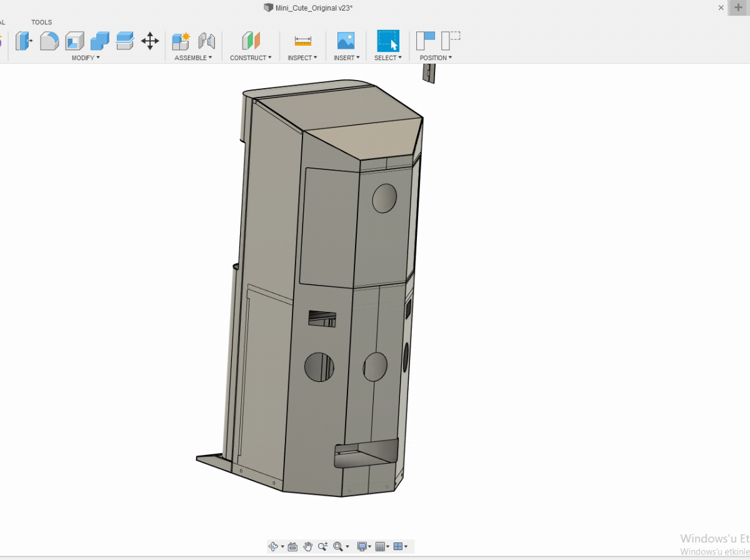The image size is (750, 560).
Task: Select the Fillet tool icon
Action: pos(49,41)
